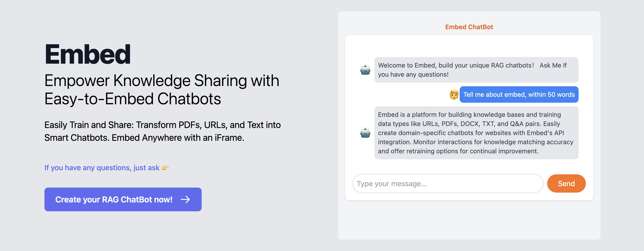Click the Embed ChatBot title
Image resolution: width=644 pixels, height=251 pixels.
(469, 27)
